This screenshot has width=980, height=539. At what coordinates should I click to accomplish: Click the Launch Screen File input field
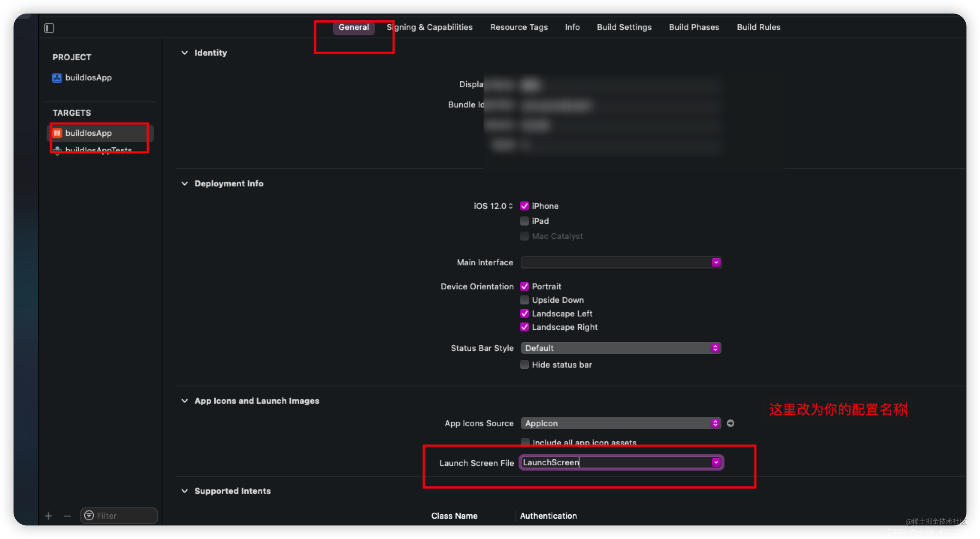tap(620, 462)
